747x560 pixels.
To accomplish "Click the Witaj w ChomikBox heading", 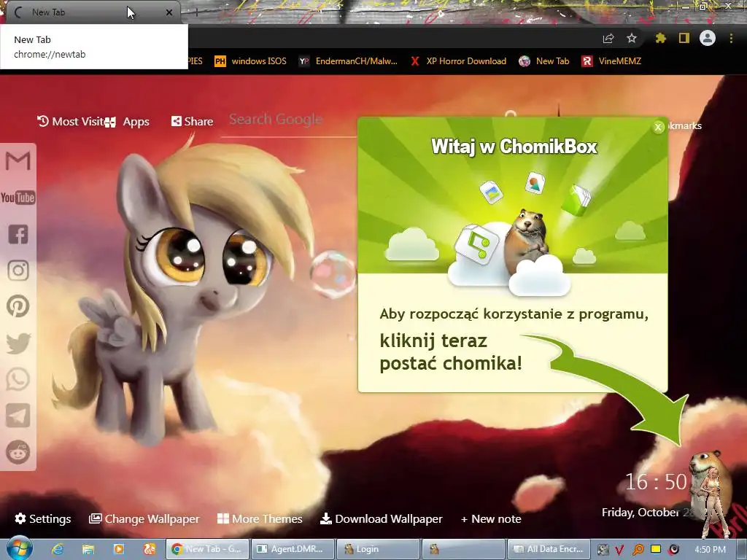I will point(514,146).
